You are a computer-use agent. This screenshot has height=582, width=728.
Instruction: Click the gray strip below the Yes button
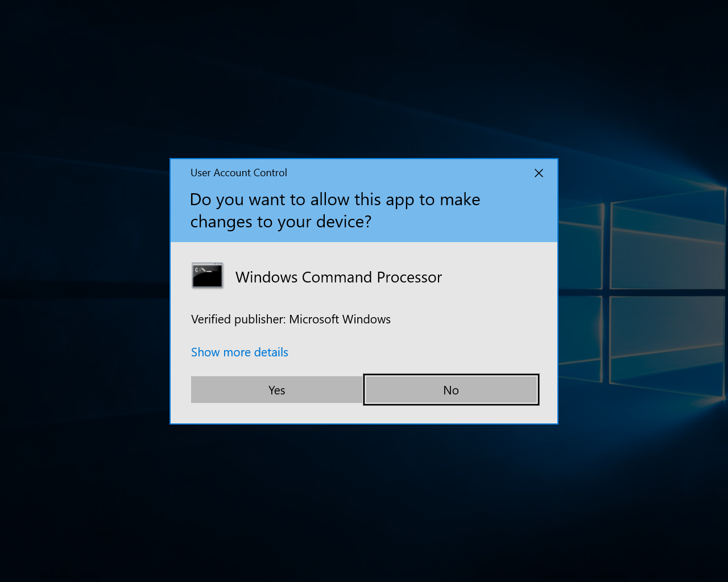point(276,413)
